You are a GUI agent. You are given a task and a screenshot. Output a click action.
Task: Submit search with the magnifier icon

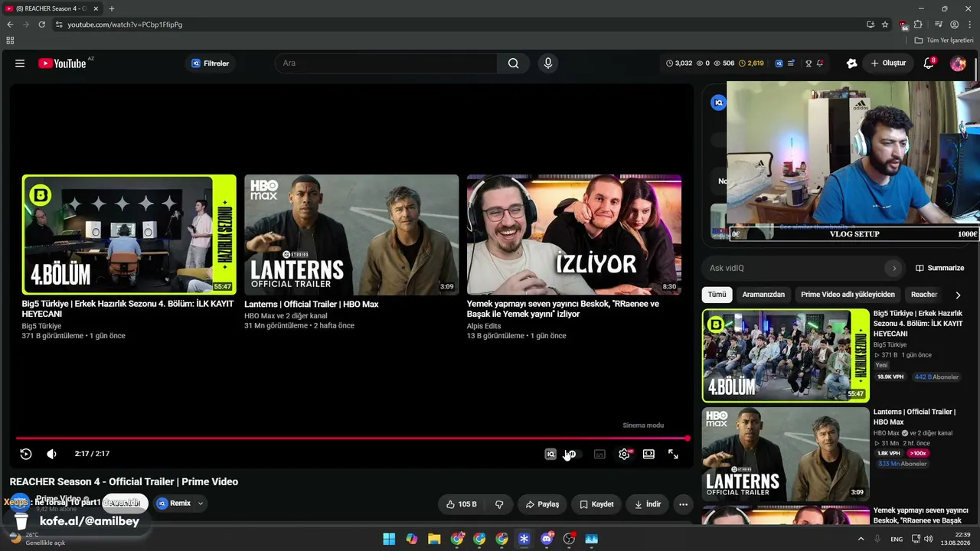point(514,64)
